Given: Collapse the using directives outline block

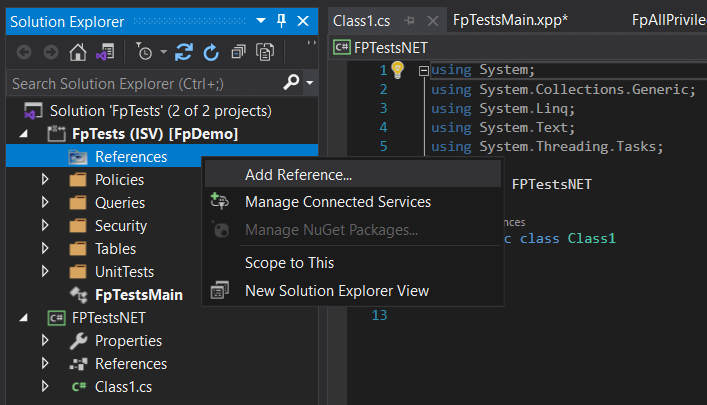Looking at the screenshot, I should point(423,71).
